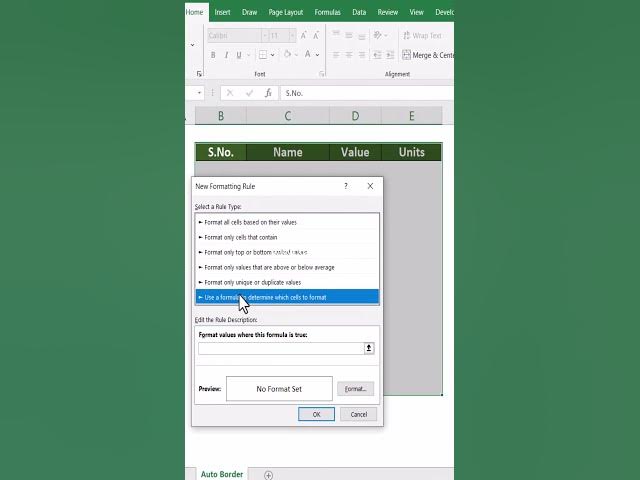Click the Merge & Center button

click(x=428, y=55)
